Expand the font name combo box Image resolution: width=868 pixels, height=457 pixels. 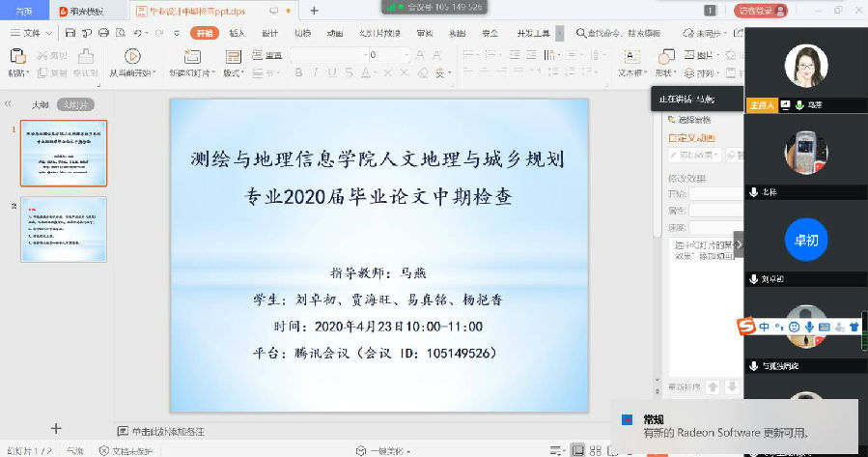tap(365, 55)
